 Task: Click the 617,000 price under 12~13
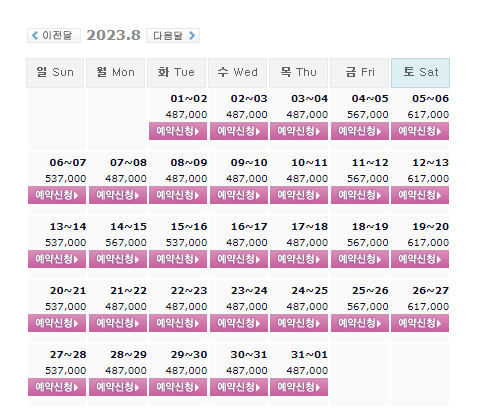tap(428, 179)
